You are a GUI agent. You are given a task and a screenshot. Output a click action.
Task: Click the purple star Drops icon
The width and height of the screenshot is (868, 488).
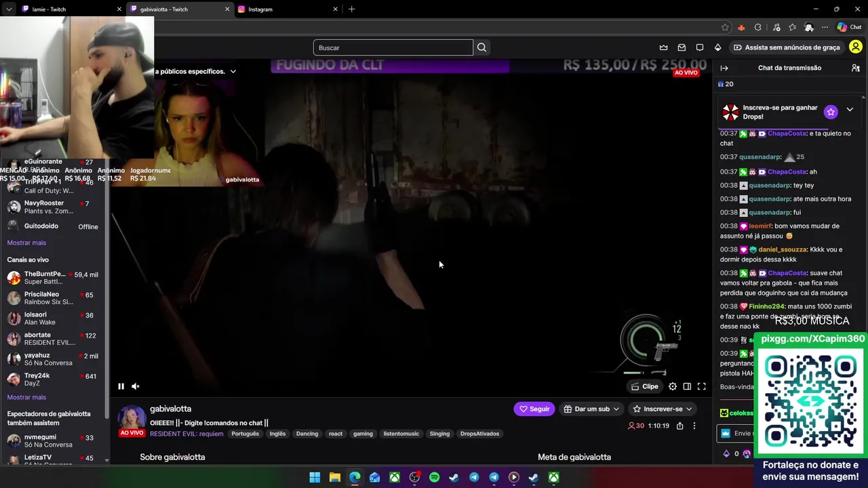point(831,112)
